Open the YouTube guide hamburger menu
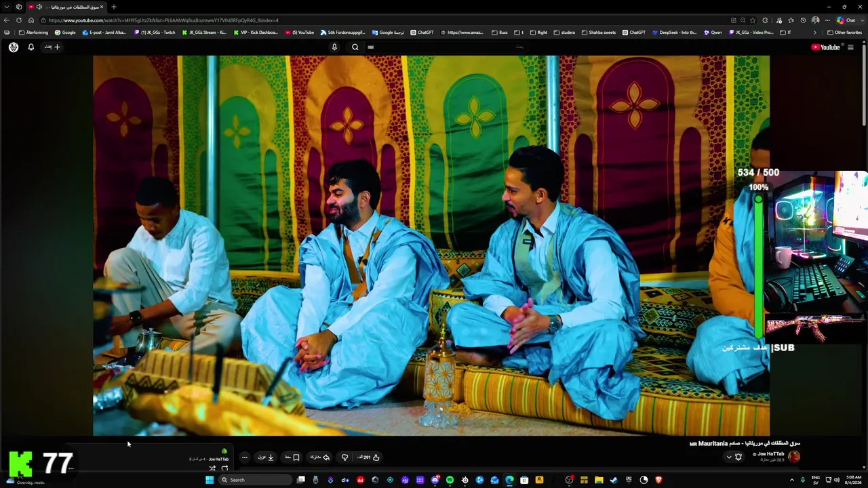This screenshot has width=868, height=488. coord(850,47)
